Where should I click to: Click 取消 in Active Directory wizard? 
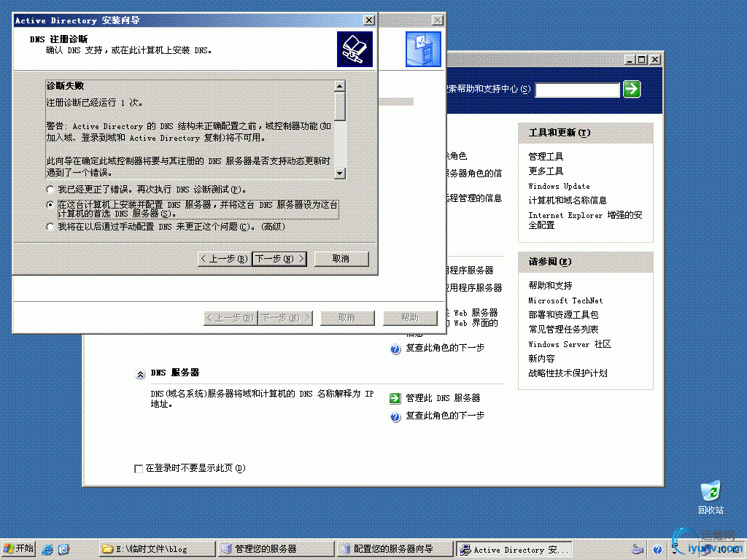click(x=341, y=259)
